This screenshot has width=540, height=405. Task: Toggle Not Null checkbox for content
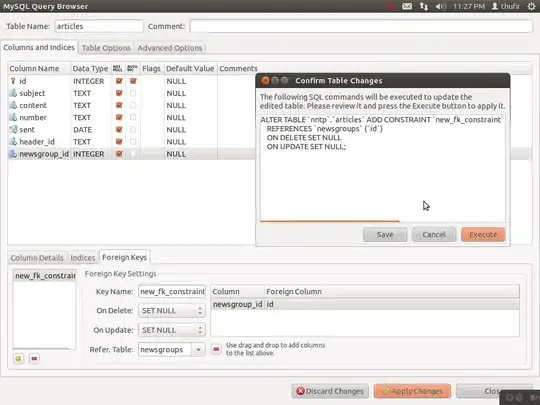click(x=119, y=105)
